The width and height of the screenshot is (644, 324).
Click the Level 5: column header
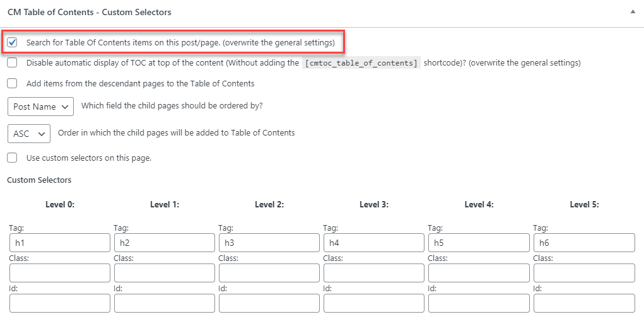[585, 204]
